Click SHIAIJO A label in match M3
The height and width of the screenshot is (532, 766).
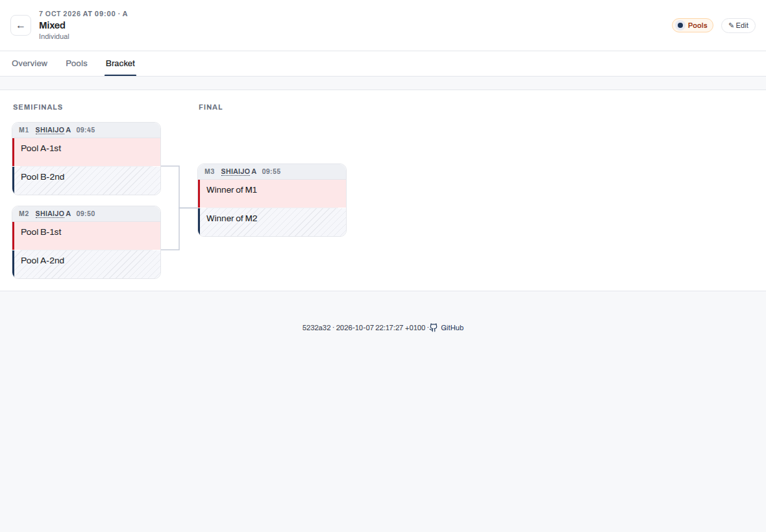click(239, 171)
